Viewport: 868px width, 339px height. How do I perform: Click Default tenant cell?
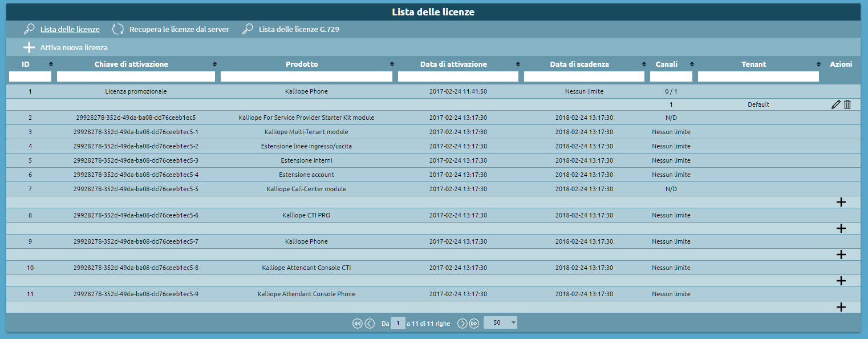tap(759, 104)
